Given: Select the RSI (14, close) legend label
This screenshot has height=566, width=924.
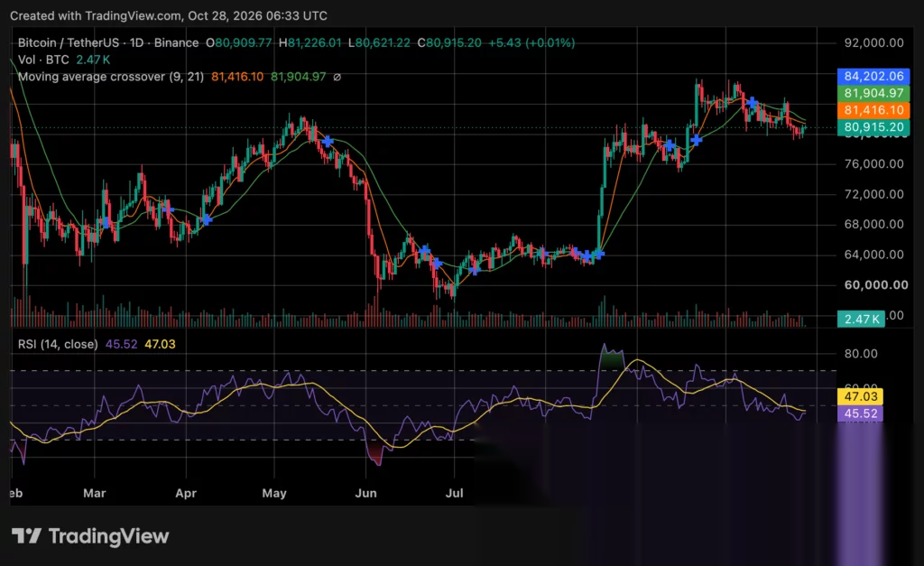Looking at the screenshot, I should pos(58,344).
